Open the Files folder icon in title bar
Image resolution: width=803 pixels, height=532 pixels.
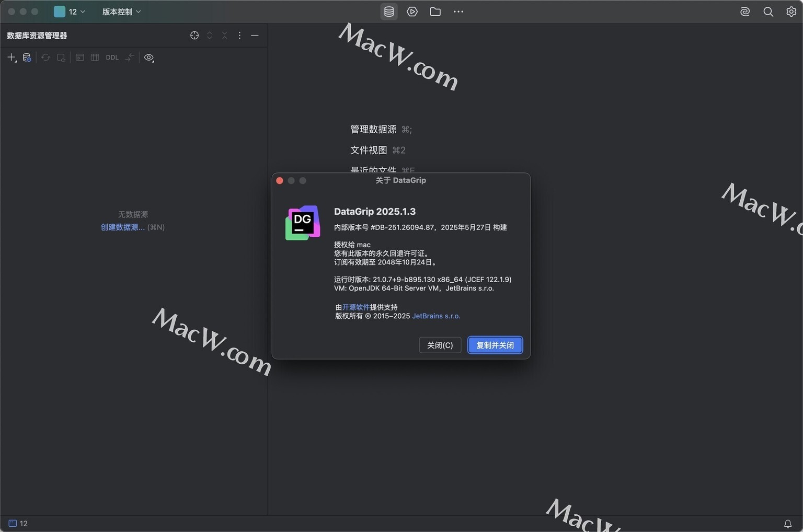click(435, 11)
